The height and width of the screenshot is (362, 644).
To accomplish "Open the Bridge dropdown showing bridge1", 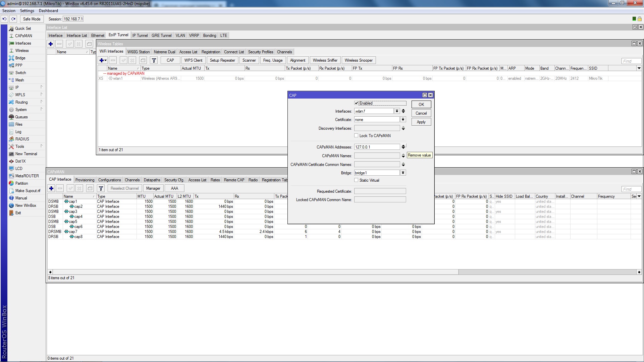I will (x=403, y=173).
